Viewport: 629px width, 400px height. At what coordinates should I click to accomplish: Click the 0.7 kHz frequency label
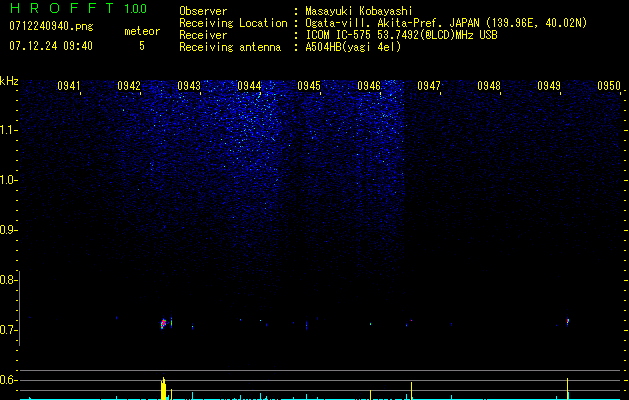point(7,330)
